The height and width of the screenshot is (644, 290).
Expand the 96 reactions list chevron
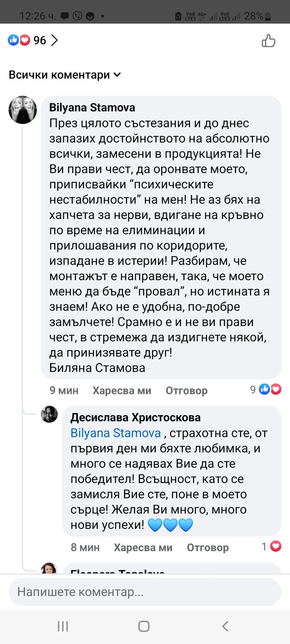coord(54,40)
